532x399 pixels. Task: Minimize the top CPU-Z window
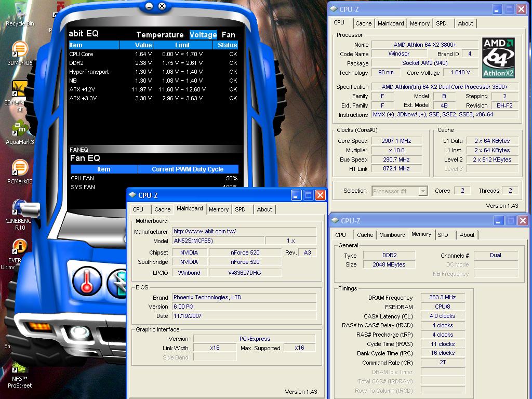pyautogui.click(x=497, y=9)
